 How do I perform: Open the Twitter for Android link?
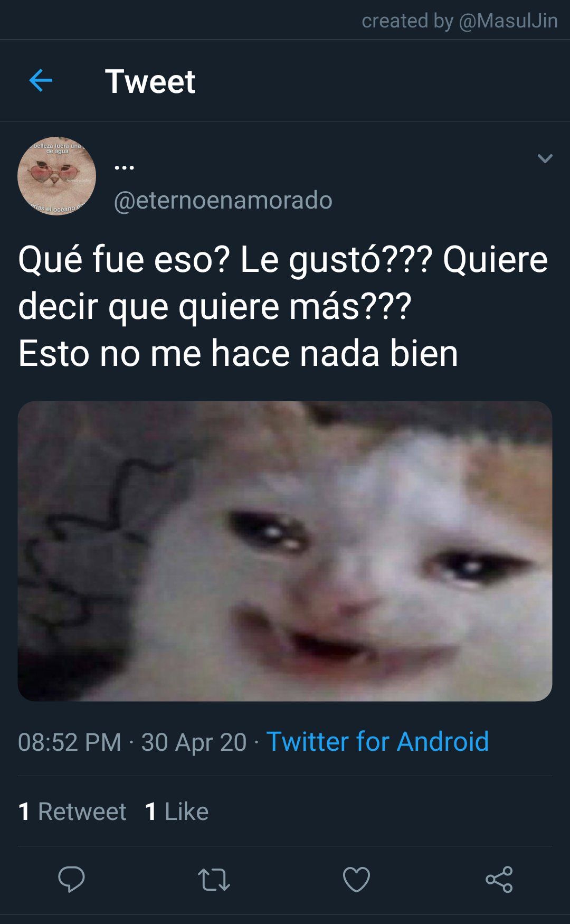click(x=378, y=741)
